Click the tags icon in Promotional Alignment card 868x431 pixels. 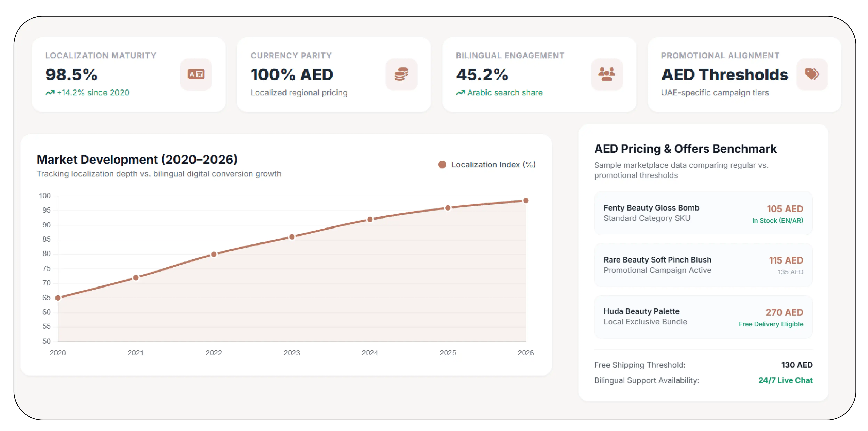click(x=812, y=74)
